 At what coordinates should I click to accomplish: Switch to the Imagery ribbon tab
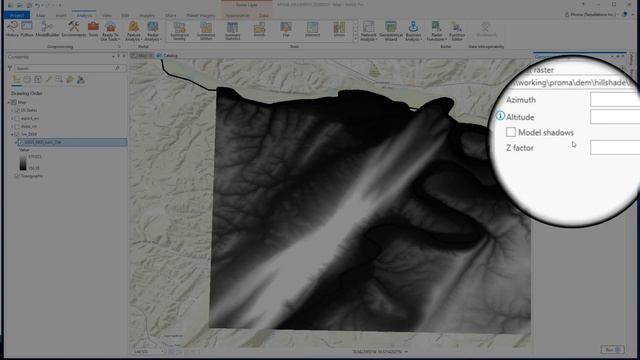pos(147,16)
